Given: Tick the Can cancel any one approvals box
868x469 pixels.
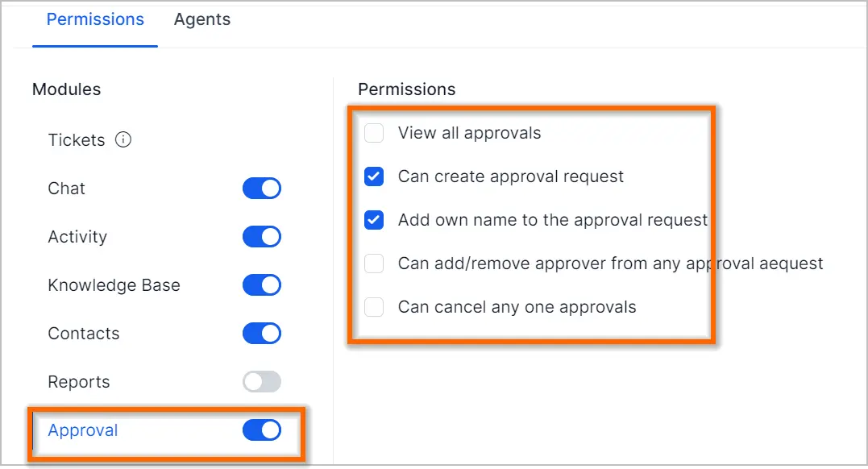Looking at the screenshot, I should [374, 307].
